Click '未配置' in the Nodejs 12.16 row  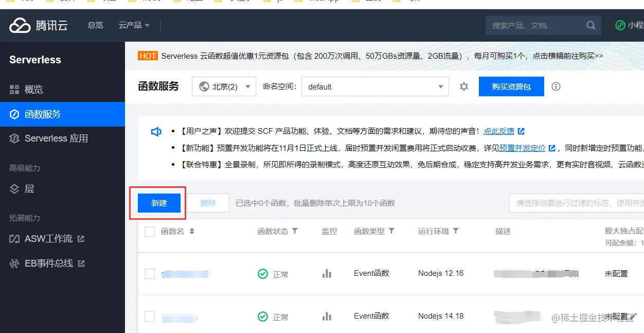(616, 274)
